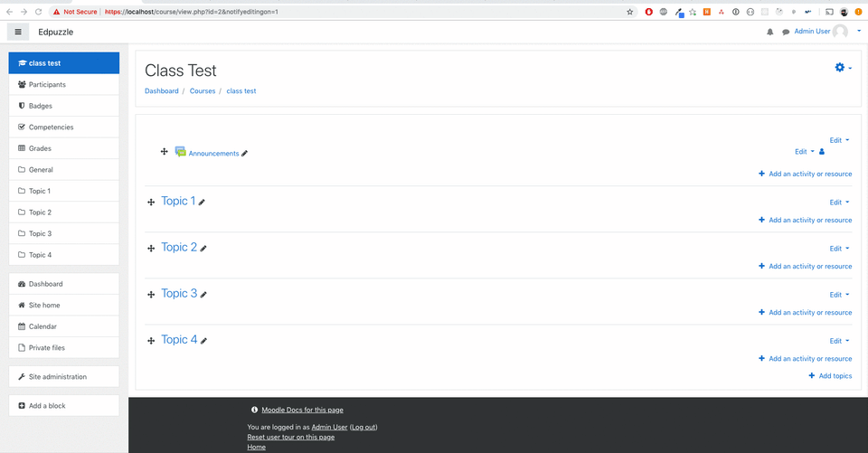
Task: Open Participants in the sidebar
Action: 47,84
